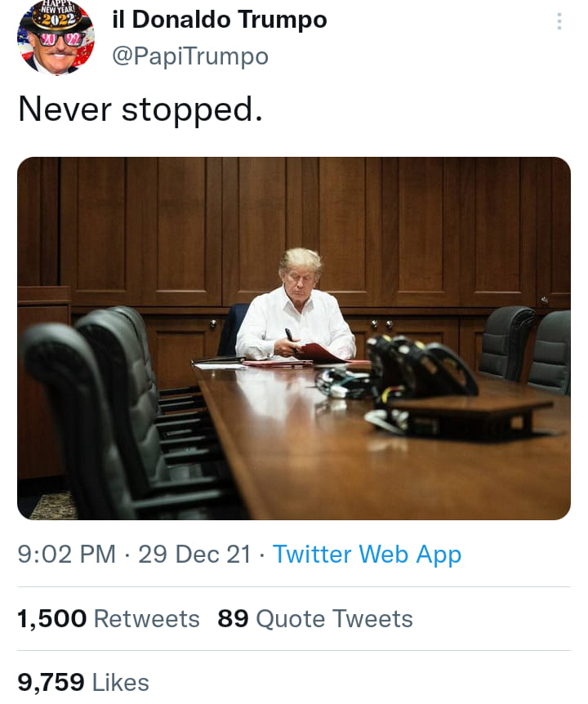Click the 29 Dec 21 date
The image size is (588, 704).
pyautogui.click(x=194, y=555)
